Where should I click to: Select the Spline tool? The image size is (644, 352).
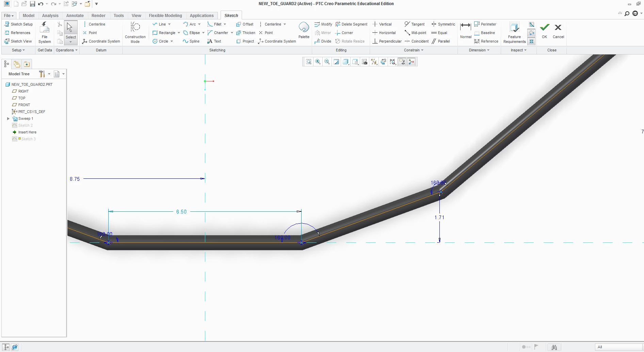click(191, 41)
